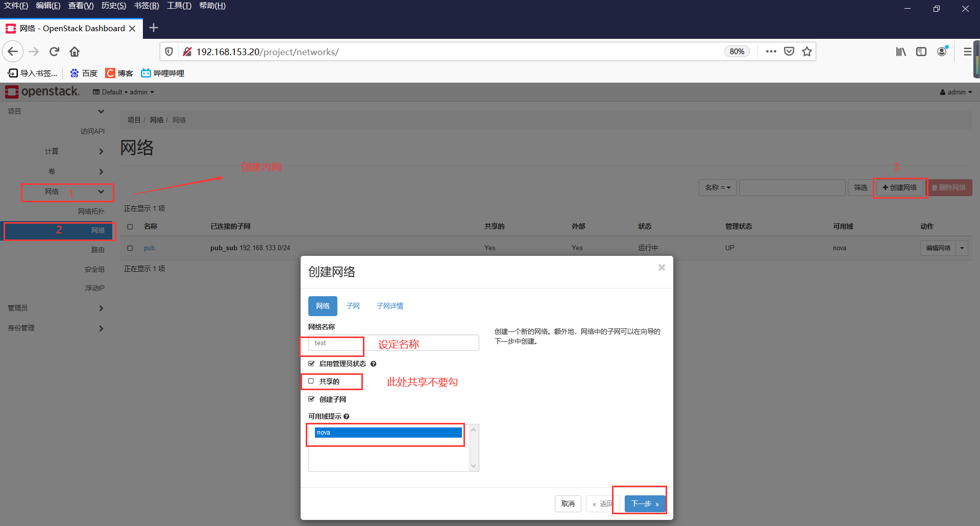Image resolution: width=980 pixels, height=526 pixels.
Task: Enable the 共享的 checkbox
Action: pos(311,381)
